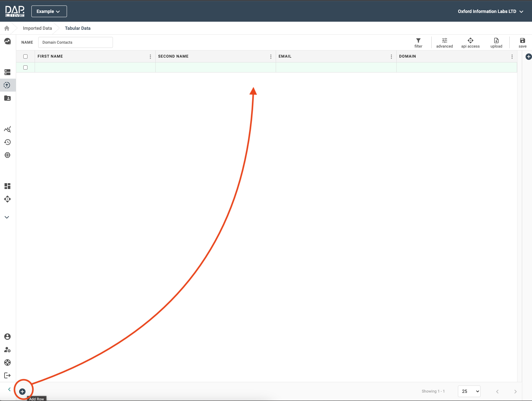Viewport: 532px width, 401px height.
Task: Open the home icon in breadcrumb
Action: (7, 28)
